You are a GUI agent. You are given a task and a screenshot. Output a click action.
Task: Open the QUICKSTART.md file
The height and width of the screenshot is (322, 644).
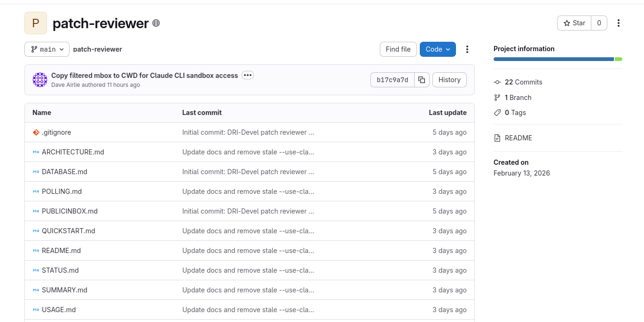[x=69, y=231]
